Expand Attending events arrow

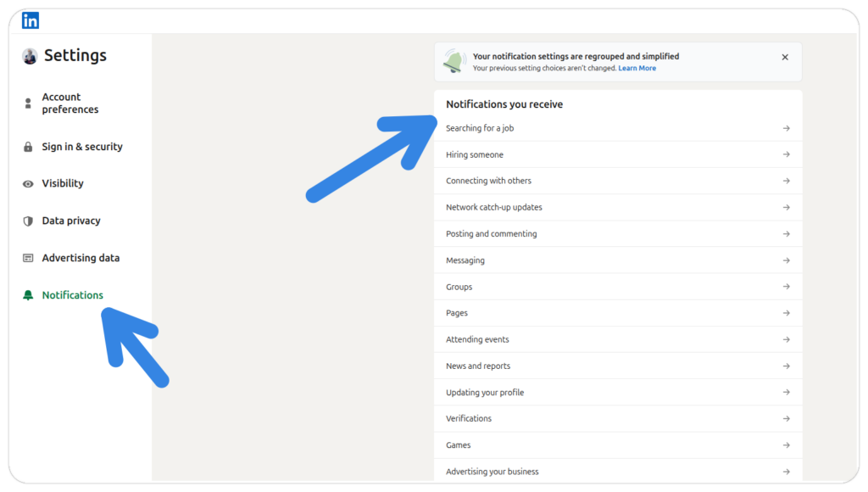(786, 339)
